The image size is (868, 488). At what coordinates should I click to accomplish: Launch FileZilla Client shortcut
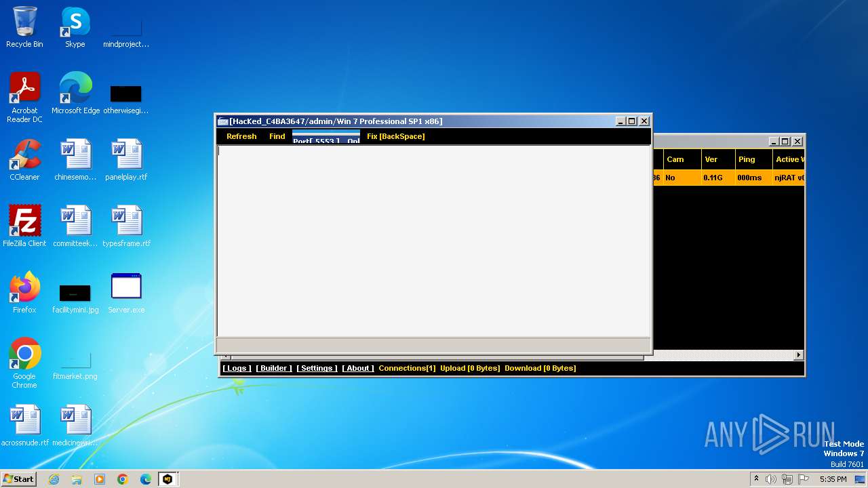click(x=24, y=226)
